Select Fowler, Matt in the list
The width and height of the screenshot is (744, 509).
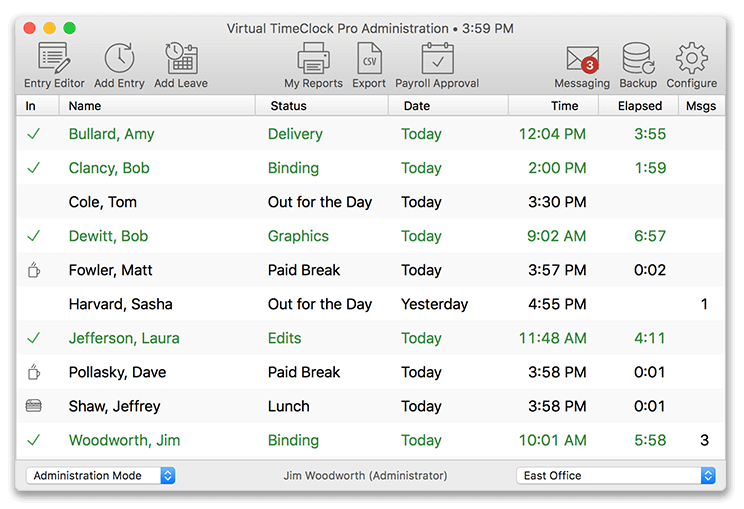111,270
